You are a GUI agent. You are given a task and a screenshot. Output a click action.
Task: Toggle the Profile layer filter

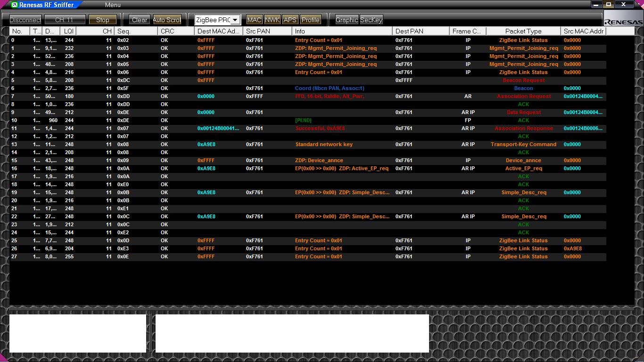tap(311, 20)
